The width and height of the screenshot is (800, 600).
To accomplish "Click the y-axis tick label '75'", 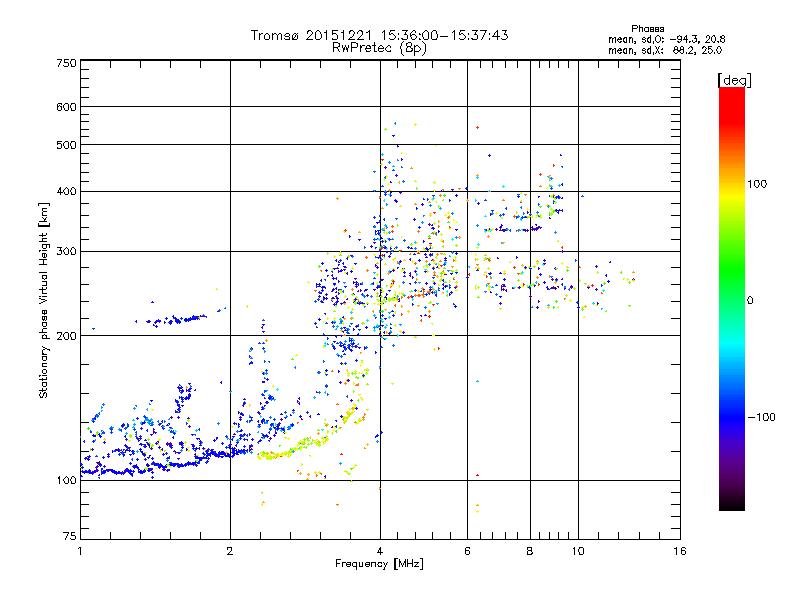I will point(70,536).
